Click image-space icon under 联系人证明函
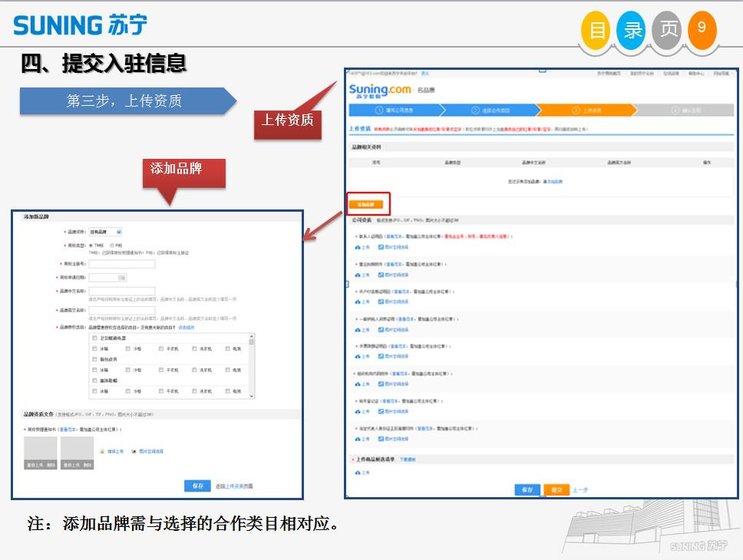 coord(381,247)
